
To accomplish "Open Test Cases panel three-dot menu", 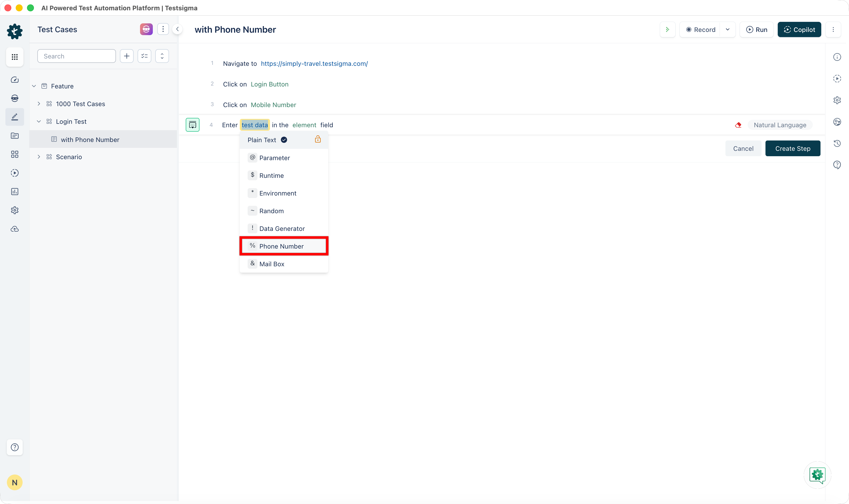I will (x=163, y=29).
